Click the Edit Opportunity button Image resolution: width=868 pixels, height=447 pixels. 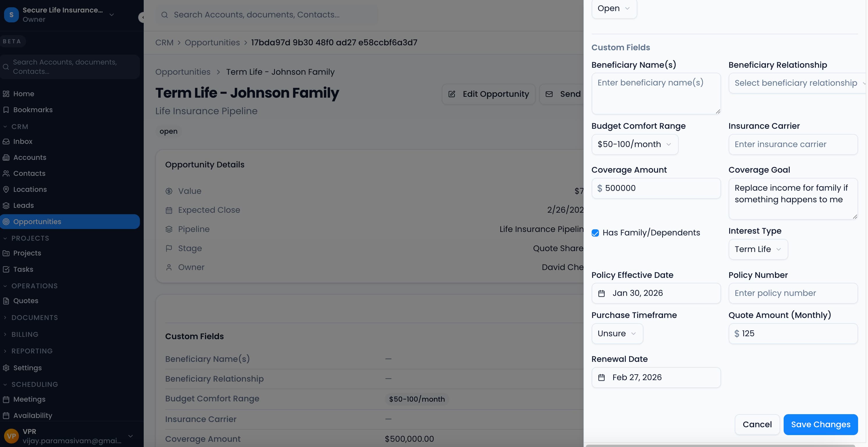pos(488,94)
